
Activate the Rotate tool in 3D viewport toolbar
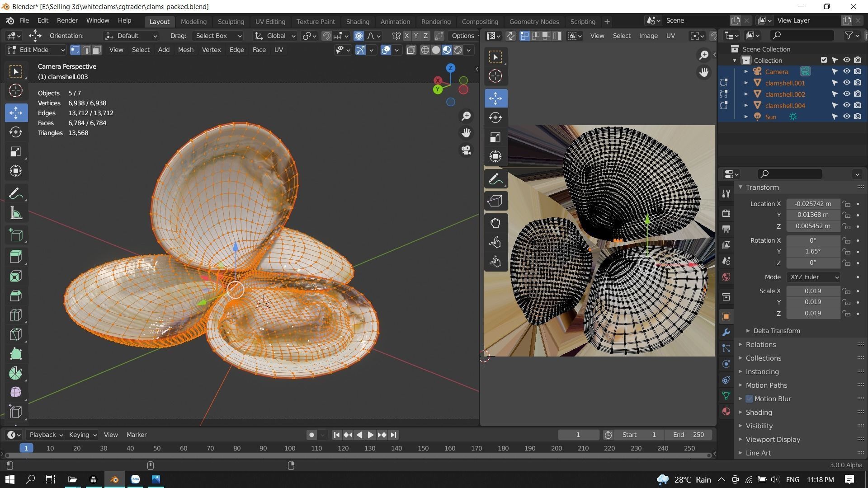point(16,132)
